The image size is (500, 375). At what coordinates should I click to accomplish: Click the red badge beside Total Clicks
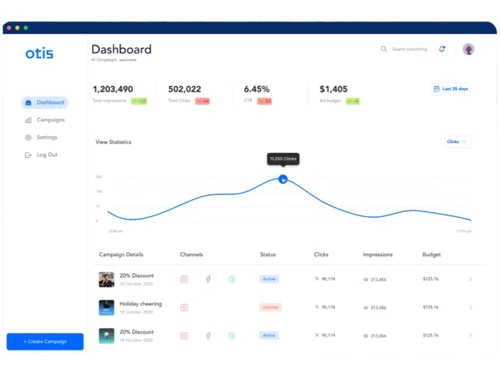[202, 101]
